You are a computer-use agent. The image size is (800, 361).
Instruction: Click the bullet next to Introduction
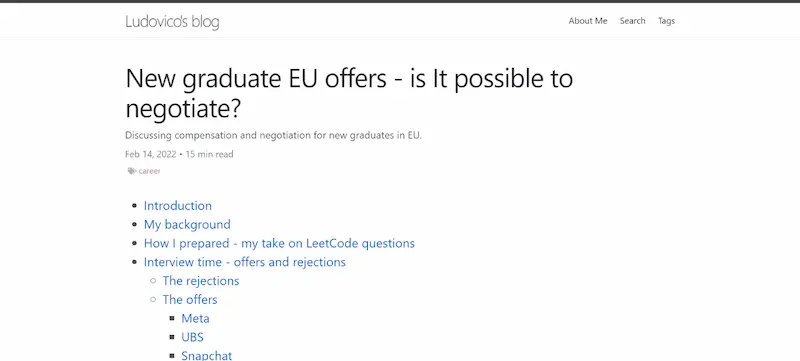(135, 206)
